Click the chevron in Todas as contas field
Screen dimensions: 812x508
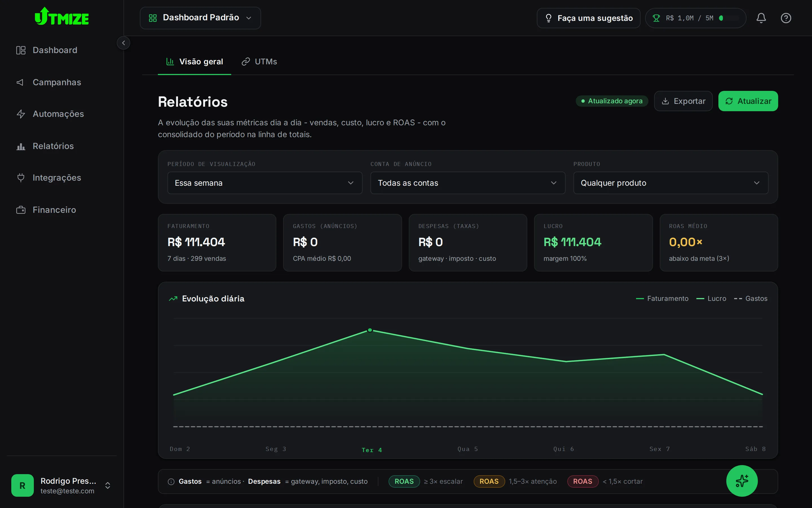point(554,183)
